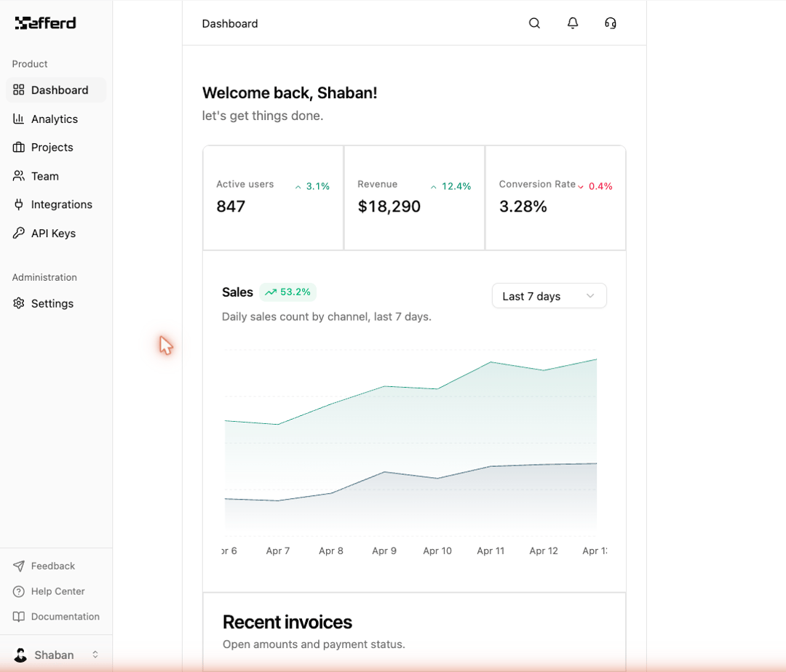Click the Recent invoices heading
Viewport: 786px width, 672px height.
click(287, 622)
